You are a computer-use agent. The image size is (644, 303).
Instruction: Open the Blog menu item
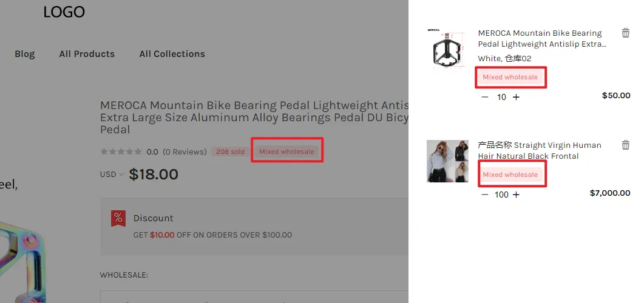(x=25, y=54)
